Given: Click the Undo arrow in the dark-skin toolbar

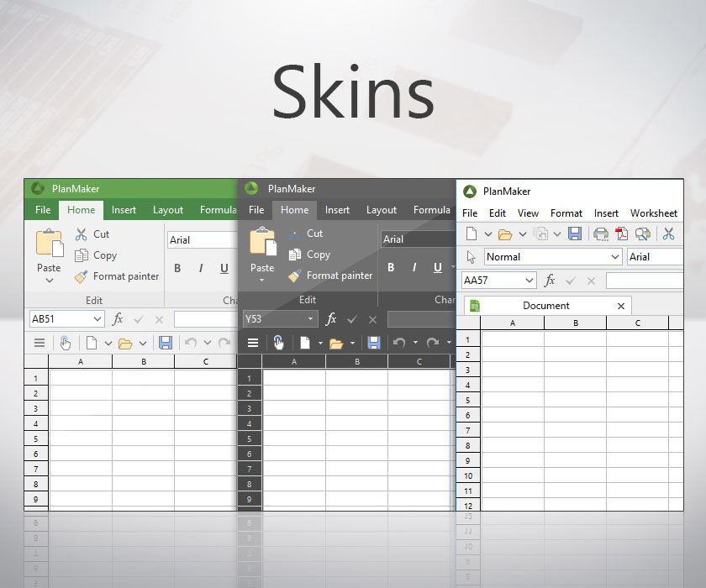Looking at the screenshot, I should (x=399, y=343).
